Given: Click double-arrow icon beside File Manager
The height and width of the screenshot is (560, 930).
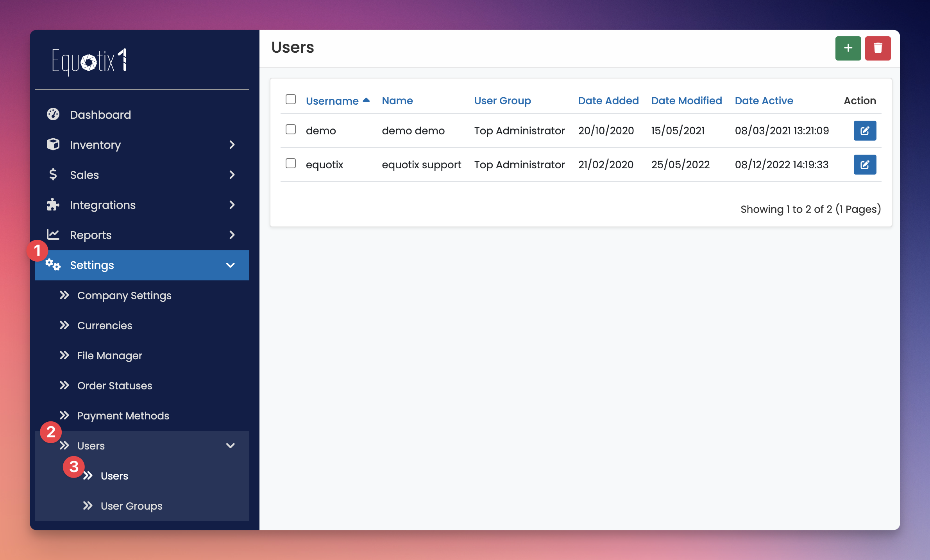Looking at the screenshot, I should point(64,355).
